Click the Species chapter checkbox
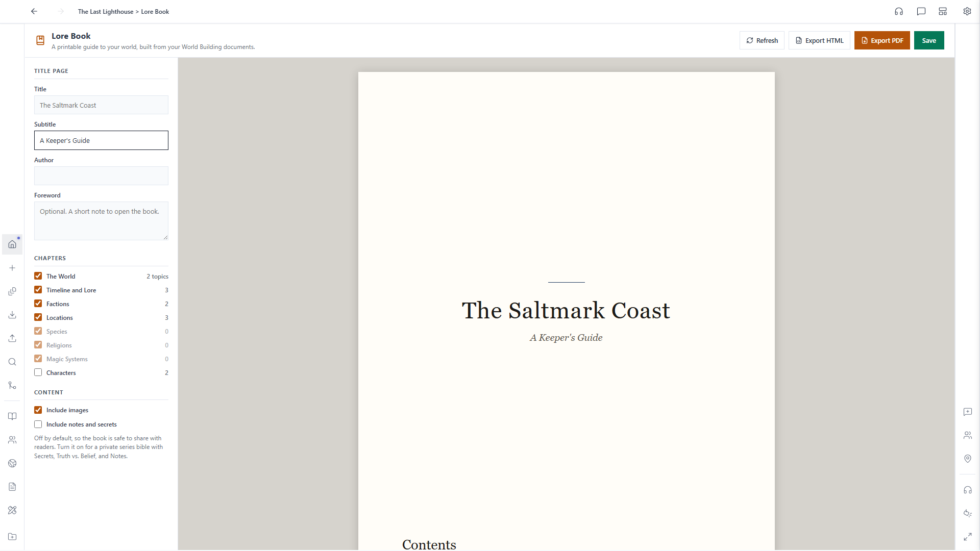Viewport: 980px width, 551px height. (x=38, y=331)
